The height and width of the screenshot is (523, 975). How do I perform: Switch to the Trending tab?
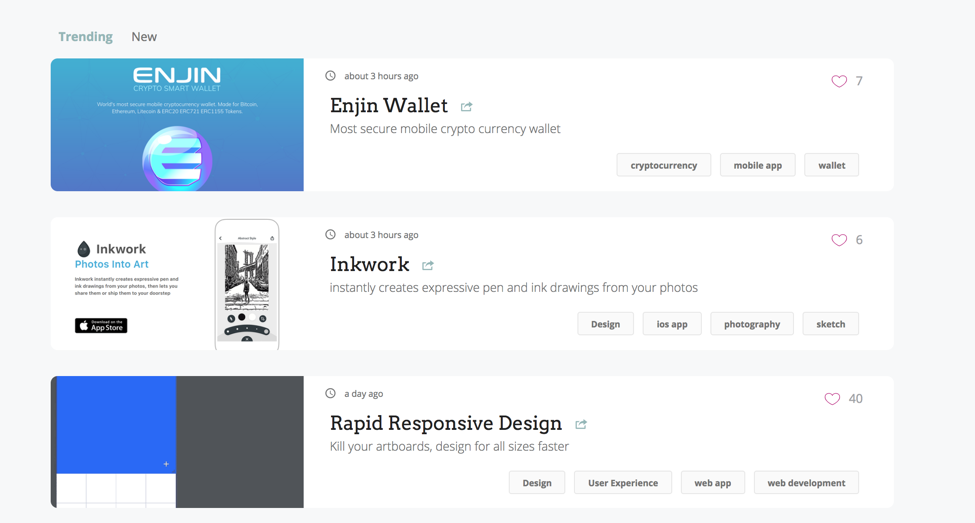(85, 37)
